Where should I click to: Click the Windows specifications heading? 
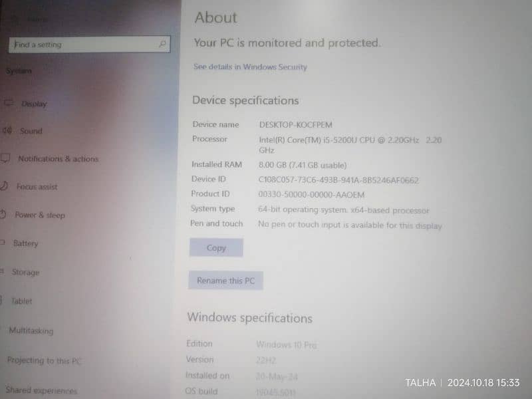pyautogui.click(x=249, y=318)
